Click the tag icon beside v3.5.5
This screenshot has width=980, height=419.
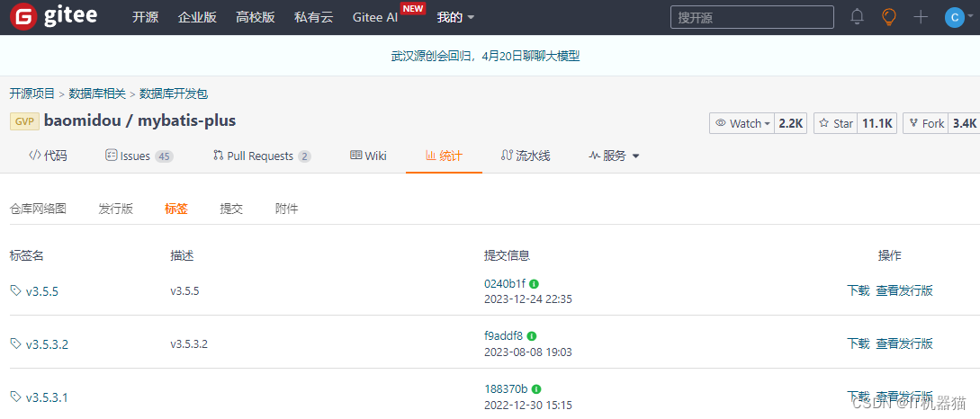point(15,290)
